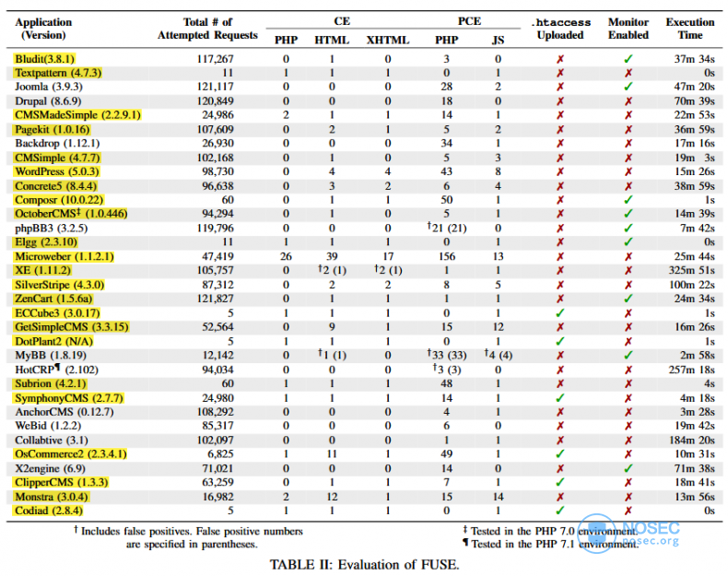This screenshot has width=728, height=576.
Task: Click the 120,849 requests value
Action: click(215, 101)
